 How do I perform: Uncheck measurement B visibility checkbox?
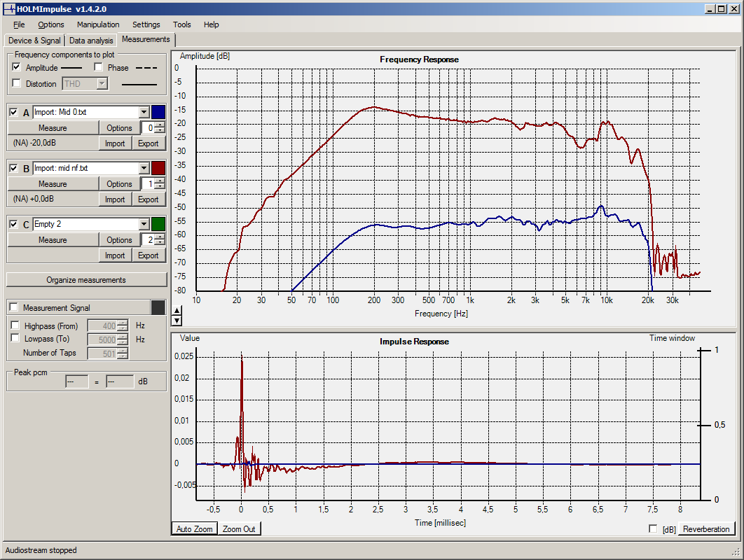(x=14, y=168)
